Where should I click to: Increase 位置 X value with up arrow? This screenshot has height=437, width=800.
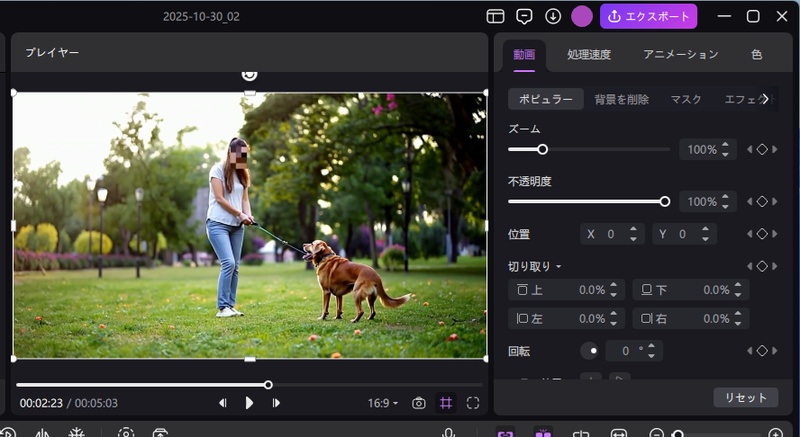pos(633,229)
